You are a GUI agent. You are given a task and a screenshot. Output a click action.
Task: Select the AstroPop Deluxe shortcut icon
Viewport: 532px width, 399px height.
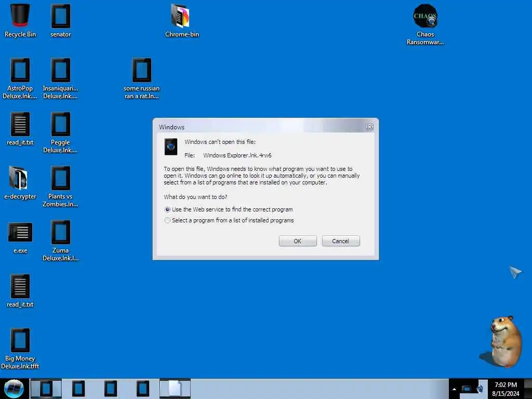pyautogui.click(x=20, y=79)
